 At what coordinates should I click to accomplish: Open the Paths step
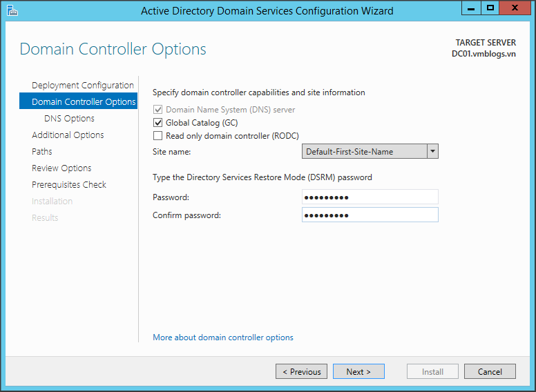tap(41, 152)
